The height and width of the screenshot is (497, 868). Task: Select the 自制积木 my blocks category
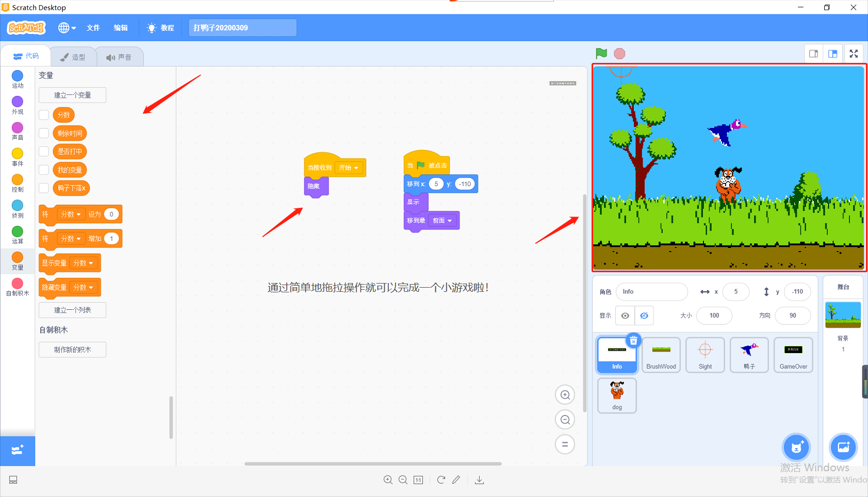pyautogui.click(x=18, y=287)
